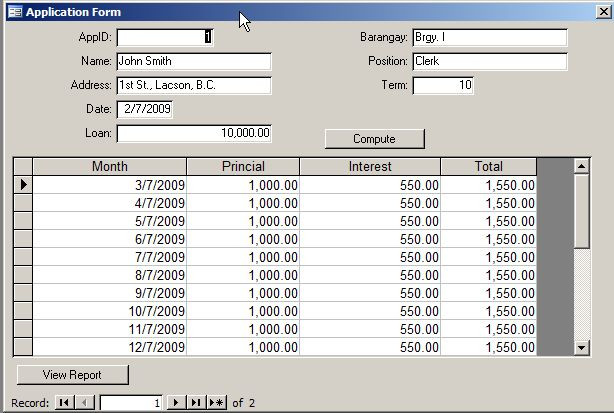This screenshot has height=413, width=614.
Task: Go to first record navigation button
Action: point(63,403)
